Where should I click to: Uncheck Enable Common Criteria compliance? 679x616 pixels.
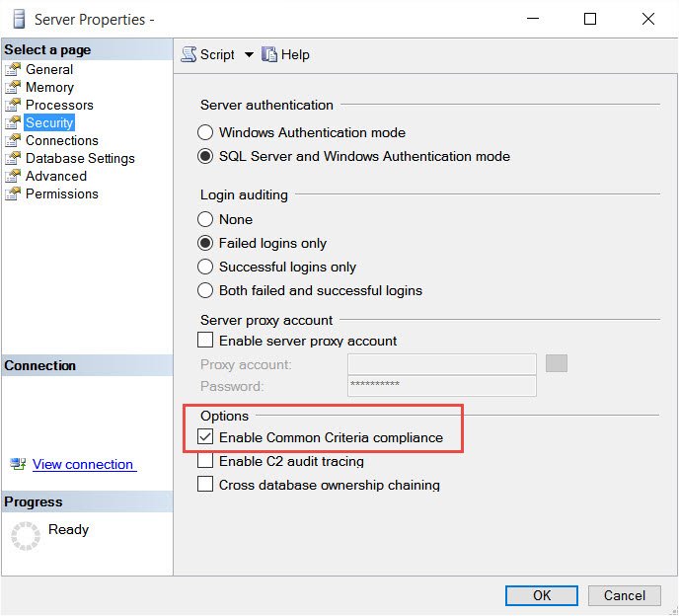pyautogui.click(x=205, y=436)
